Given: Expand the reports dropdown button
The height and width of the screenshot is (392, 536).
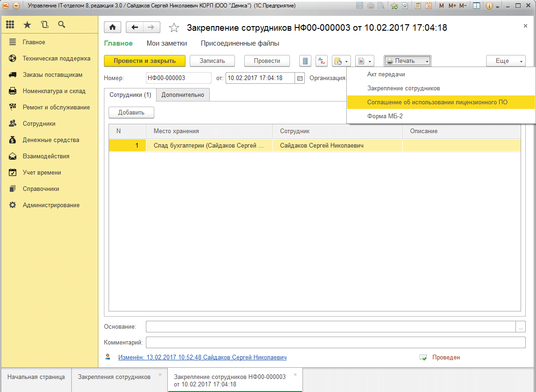Looking at the screenshot, I should pyautogui.click(x=364, y=61).
